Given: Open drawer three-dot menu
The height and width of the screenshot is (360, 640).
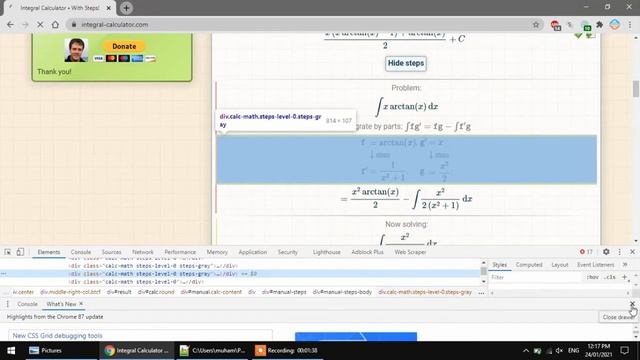Looking at the screenshot, I should 7,304.
